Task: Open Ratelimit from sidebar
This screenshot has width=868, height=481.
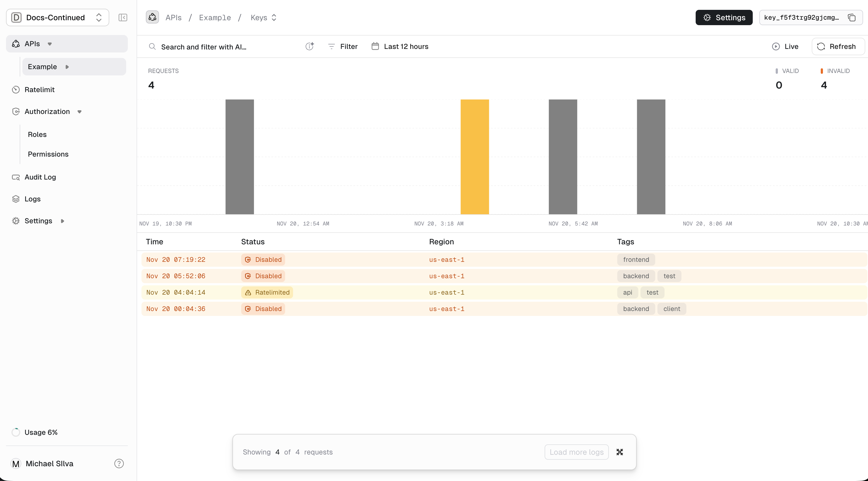Action: (x=39, y=90)
